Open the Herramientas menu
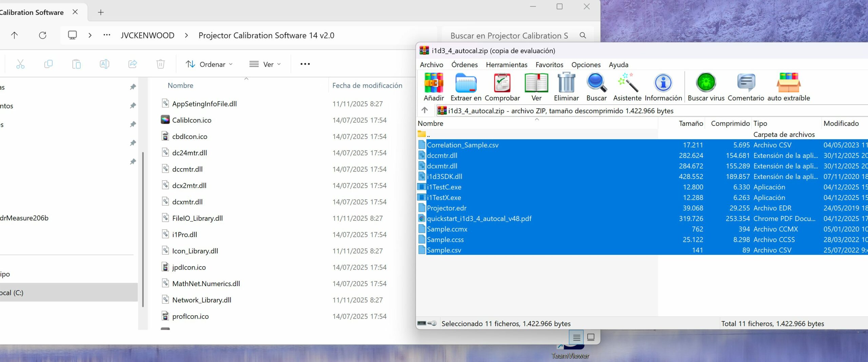This screenshot has height=362, width=868. tap(507, 64)
